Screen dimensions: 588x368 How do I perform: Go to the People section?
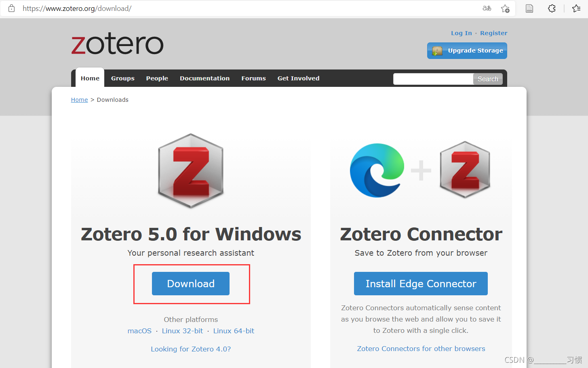(157, 78)
